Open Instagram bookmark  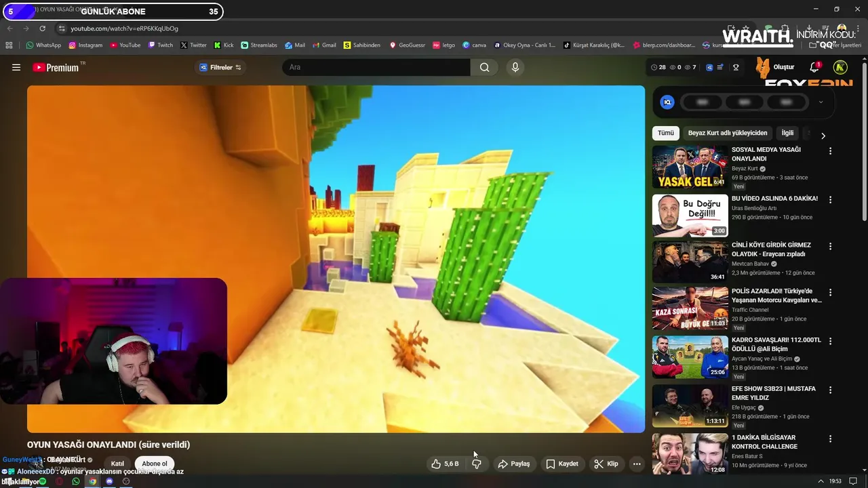coord(85,45)
